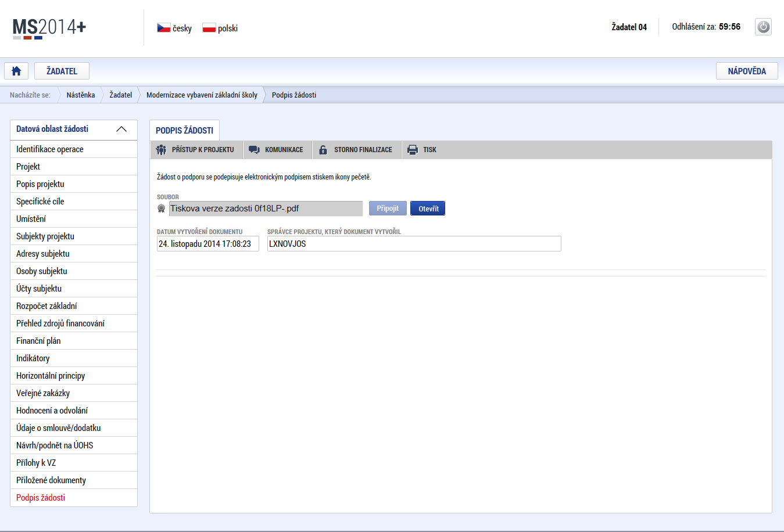This screenshot has height=532, width=784.
Task: Switch language to česky
Action: (x=182, y=28)
